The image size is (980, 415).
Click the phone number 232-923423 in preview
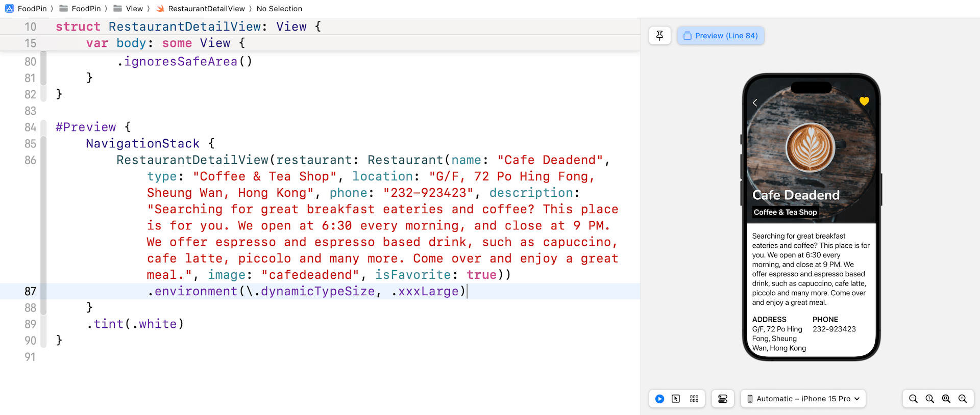pyautogui.click(x=834, y=329)
